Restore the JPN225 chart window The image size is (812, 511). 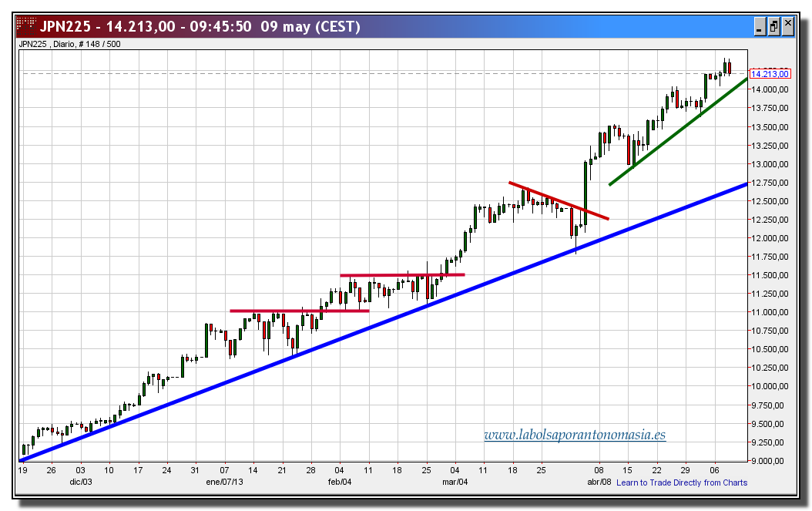point(773,26)
